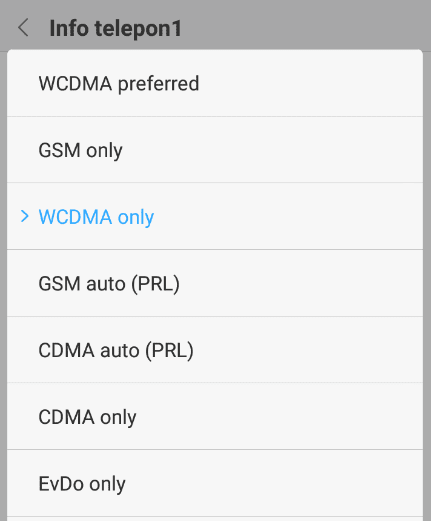Click the 'EvDo' label text
This screenshot has height=521, width=431.
coord(61,483)
